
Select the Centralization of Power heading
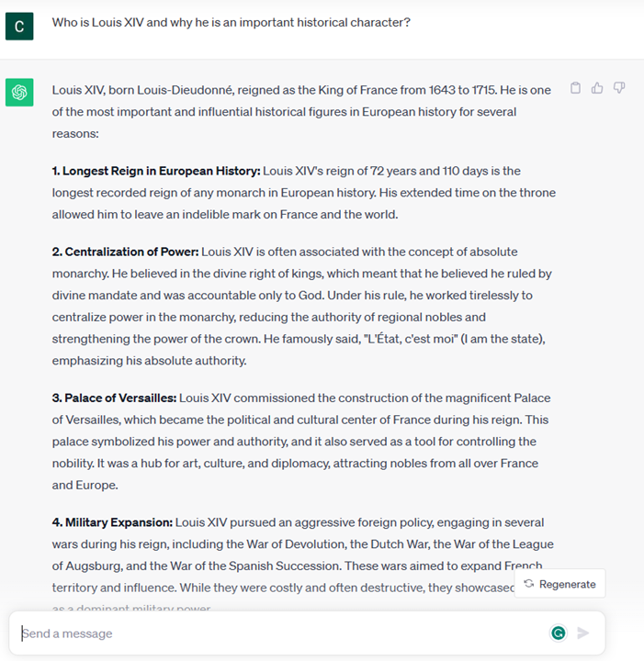tap(125, 252)
